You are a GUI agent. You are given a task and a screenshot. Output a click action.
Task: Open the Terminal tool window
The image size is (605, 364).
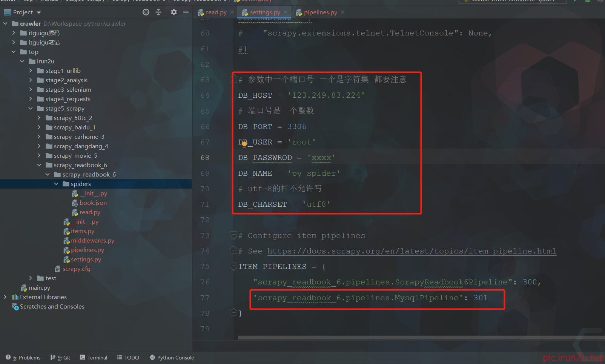(93, 357)
